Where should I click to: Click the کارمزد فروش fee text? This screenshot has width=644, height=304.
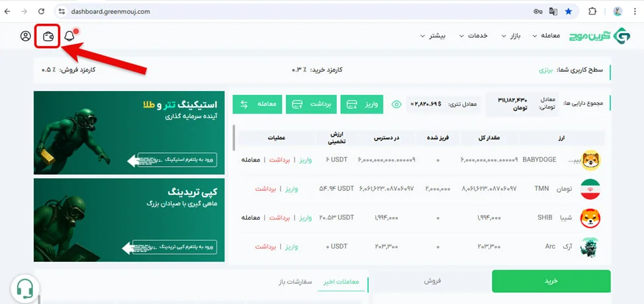tap(69, 70)
